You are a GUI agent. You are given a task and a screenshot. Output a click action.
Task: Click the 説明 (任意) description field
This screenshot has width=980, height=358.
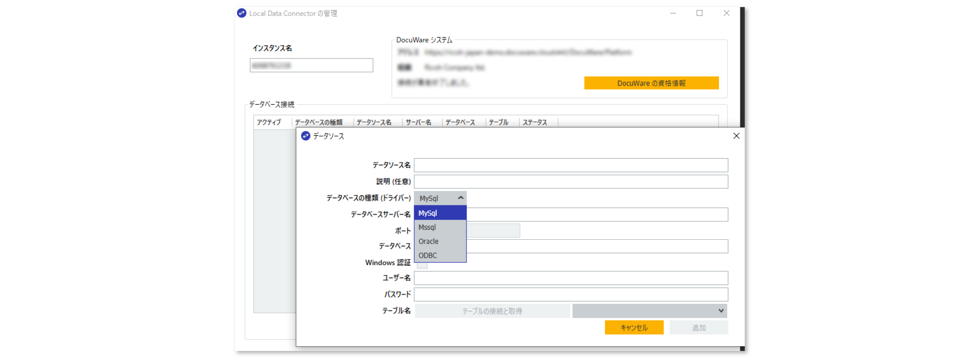(571, 182)
